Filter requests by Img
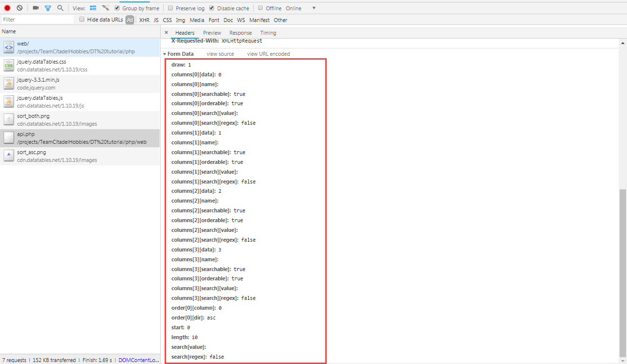The width and height of the screenshot is (627, 364). tap(181, 20)
